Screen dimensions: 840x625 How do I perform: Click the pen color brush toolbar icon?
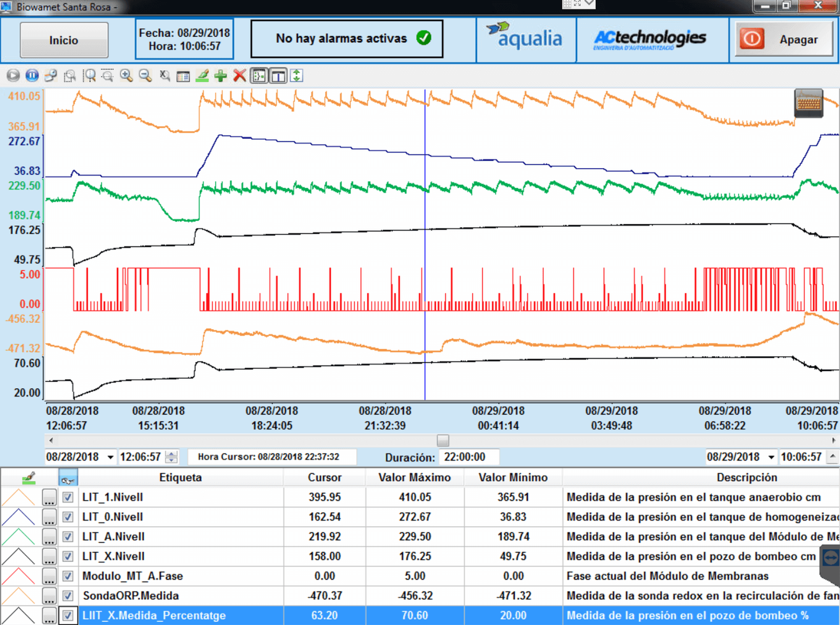pos(202,76)
